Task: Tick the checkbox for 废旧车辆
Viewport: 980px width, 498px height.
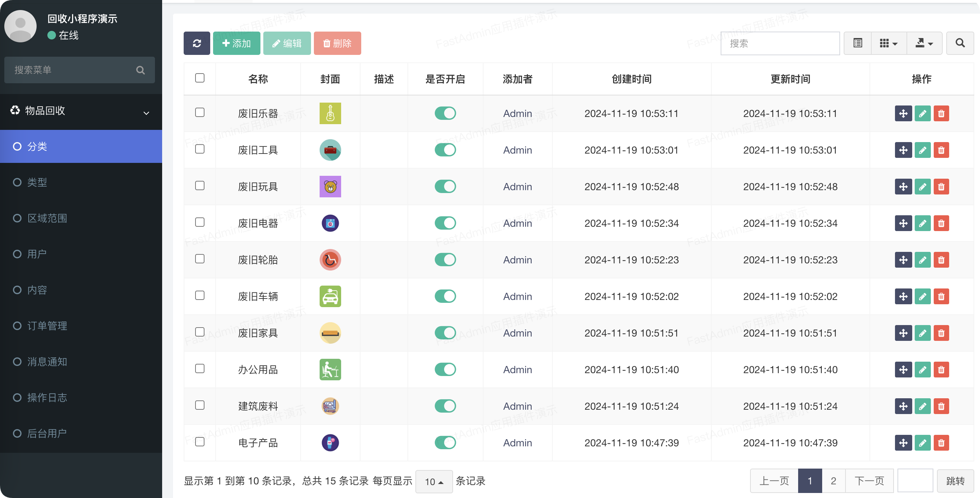Action: click(200, 296)
